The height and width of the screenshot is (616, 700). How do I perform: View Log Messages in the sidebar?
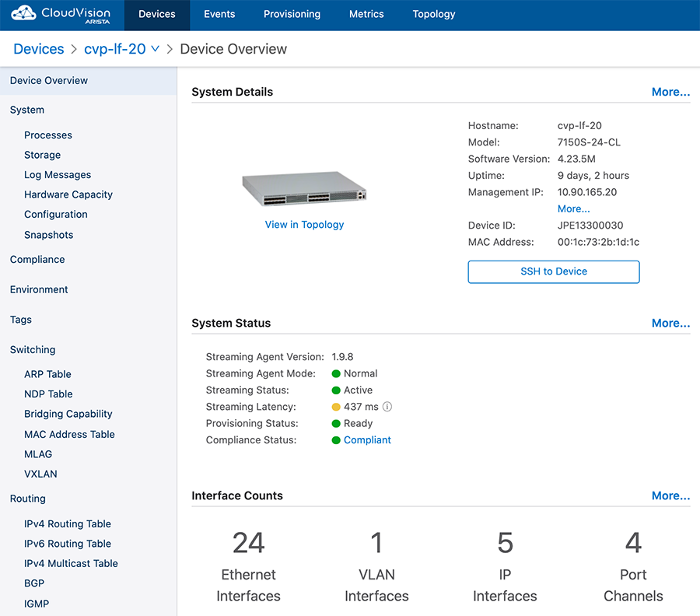58,175
